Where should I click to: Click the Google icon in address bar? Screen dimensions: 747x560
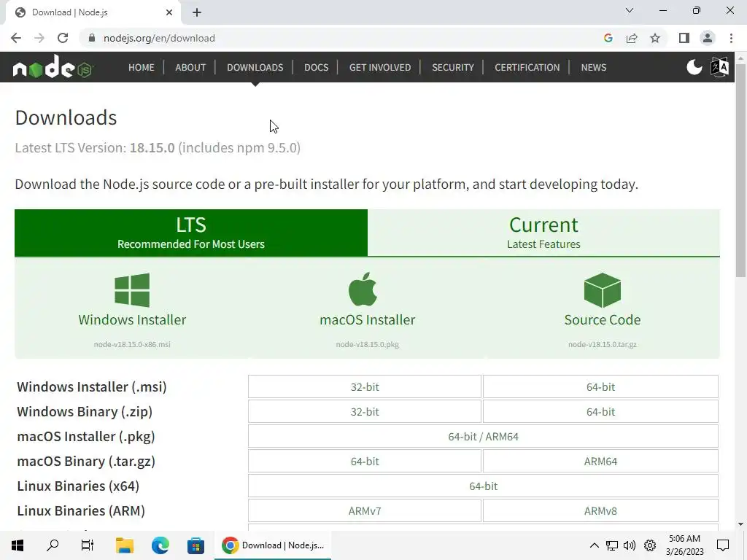(608, 38)
